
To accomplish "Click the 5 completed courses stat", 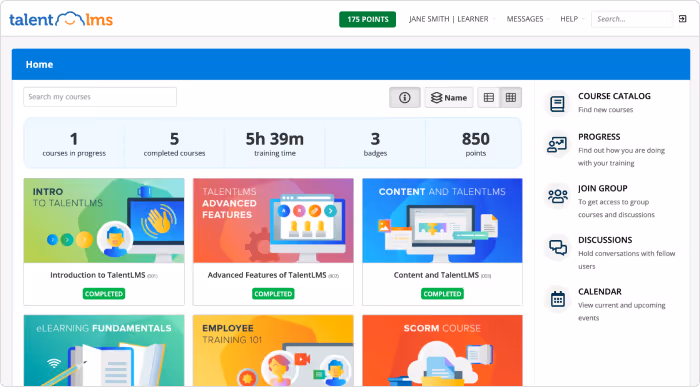I will pos(174,144).
